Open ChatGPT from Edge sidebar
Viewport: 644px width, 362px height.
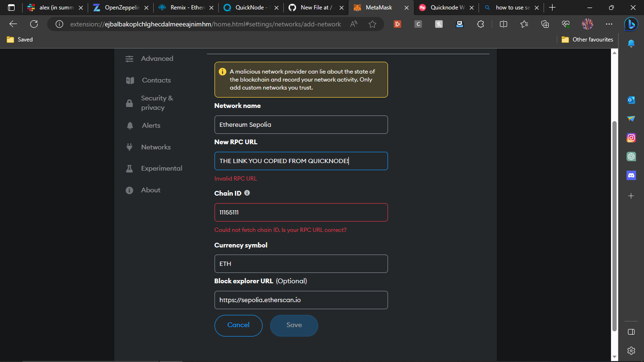point(631,156)
